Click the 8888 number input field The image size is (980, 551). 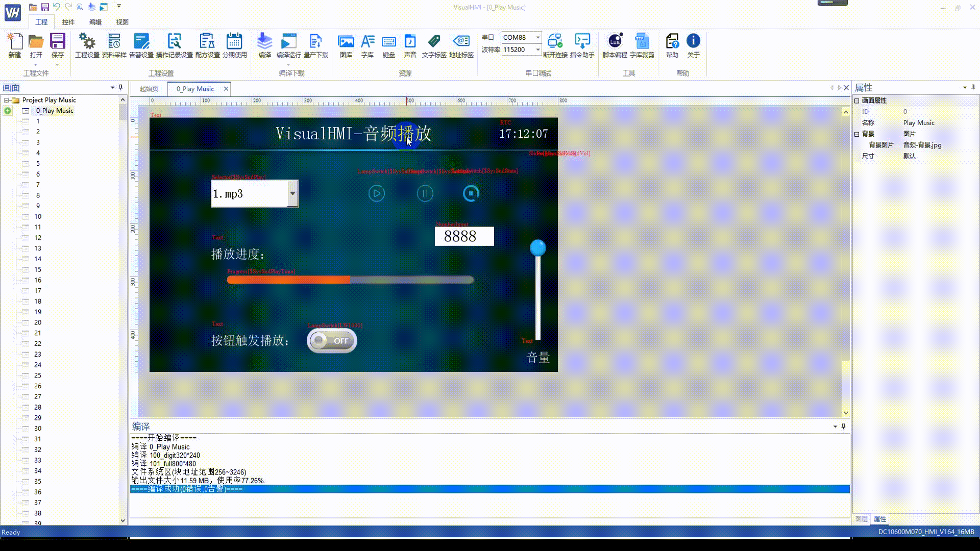point(464,236)
